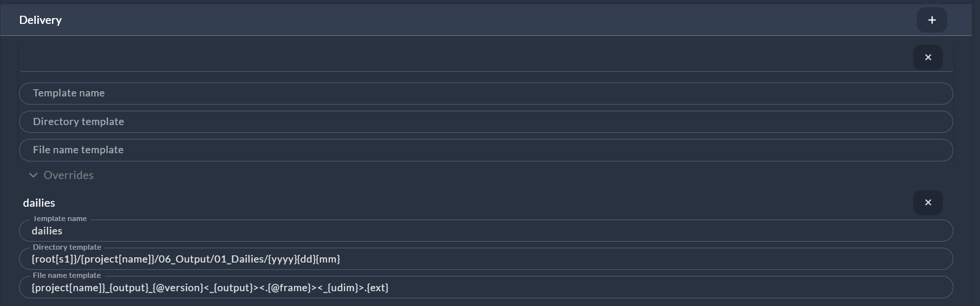Add a new Delivery template with plus
Image resolution: width=980 pixels, height=306 pixels.
coord(932,20)
